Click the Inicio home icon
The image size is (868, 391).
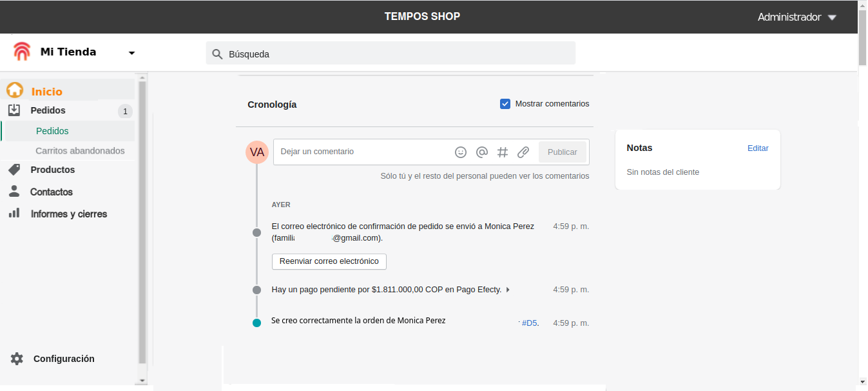[x=15, y=91]
